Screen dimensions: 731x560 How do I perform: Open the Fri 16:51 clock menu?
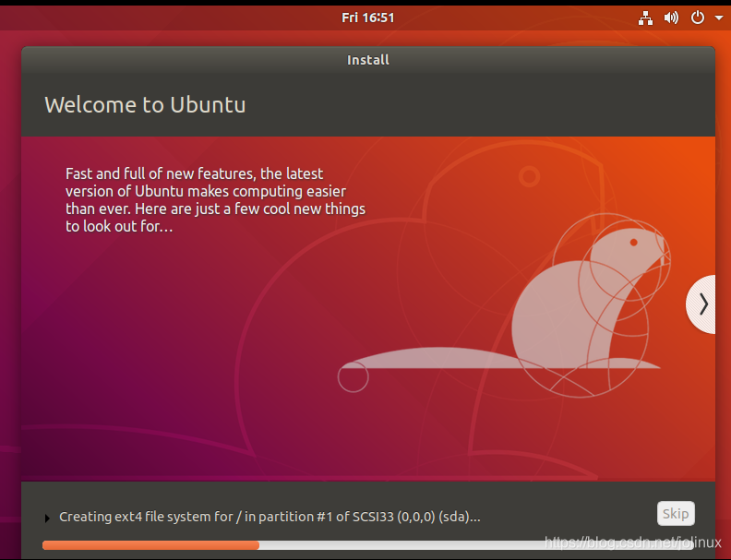click(368, 18)
